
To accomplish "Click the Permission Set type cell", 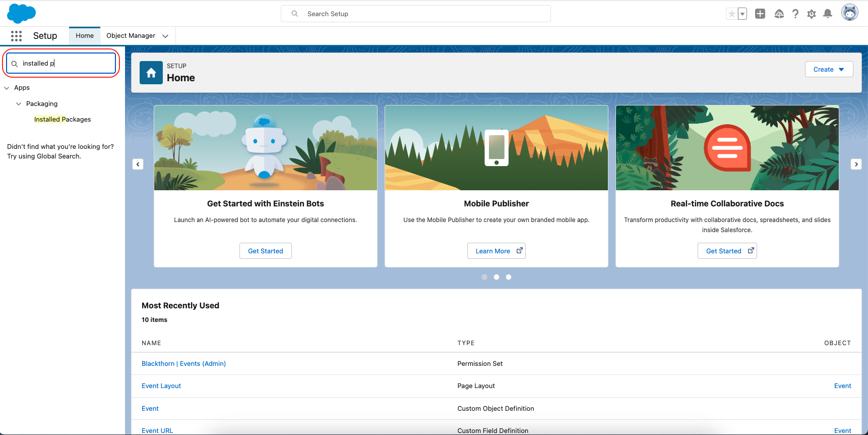I will click(480, 364).
